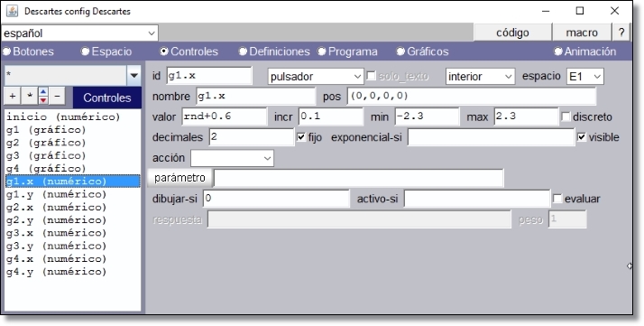
Task: Open the espacio E1 dropdown
Action: (584, 77)
